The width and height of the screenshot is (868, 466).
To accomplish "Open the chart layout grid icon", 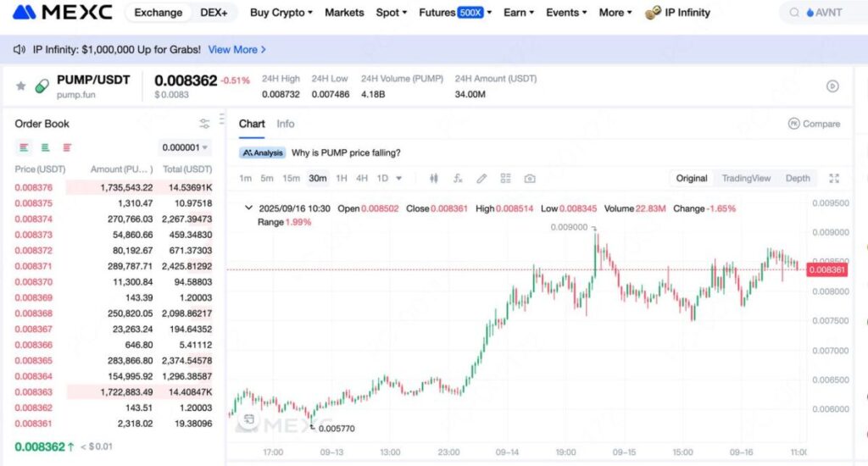I will click(x=506, y=178).
